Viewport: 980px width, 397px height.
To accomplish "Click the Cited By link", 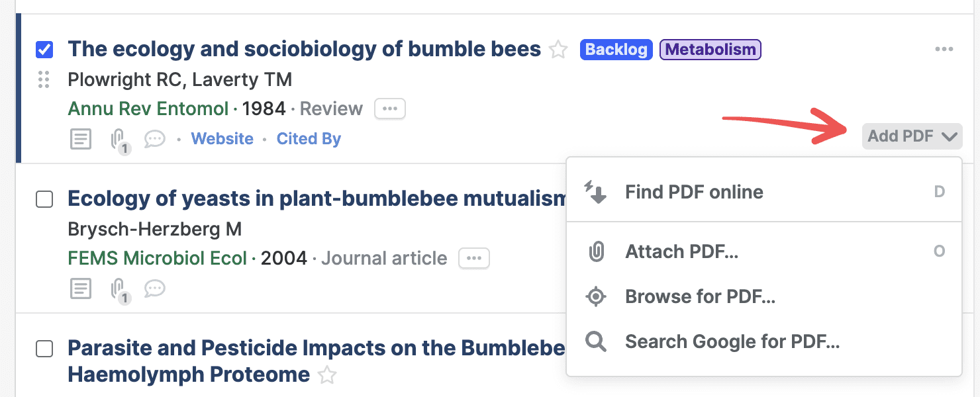I will (x=309, y=139).
